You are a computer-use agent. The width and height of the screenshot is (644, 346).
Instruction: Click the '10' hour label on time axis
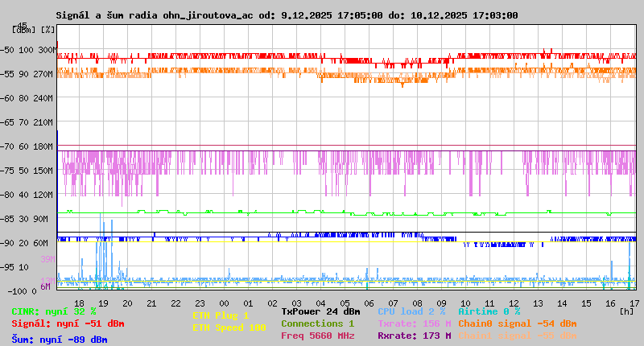[466, 303]
